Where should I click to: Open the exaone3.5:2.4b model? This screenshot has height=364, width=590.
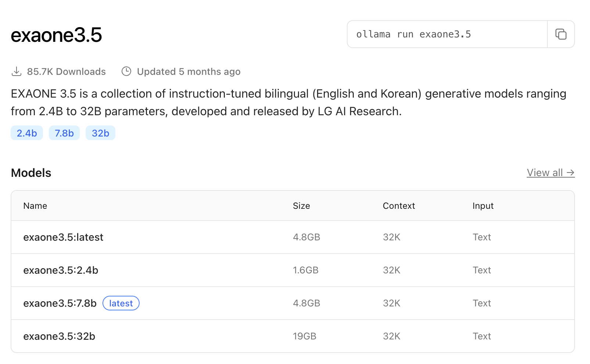tap(61, 270)
